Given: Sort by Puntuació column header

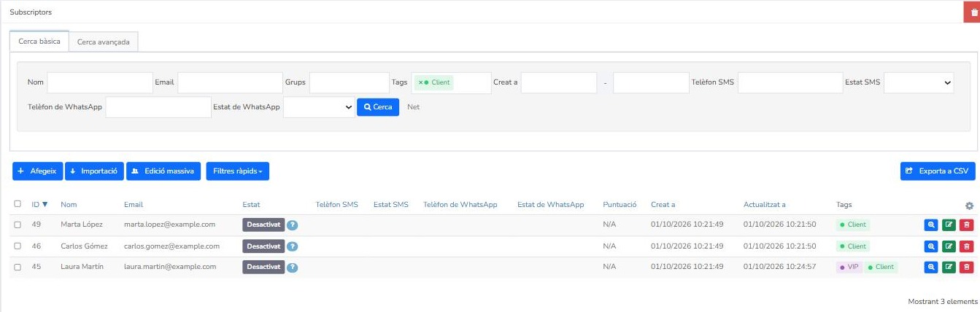Looking at the screenshot, I should tap(620, 205).
